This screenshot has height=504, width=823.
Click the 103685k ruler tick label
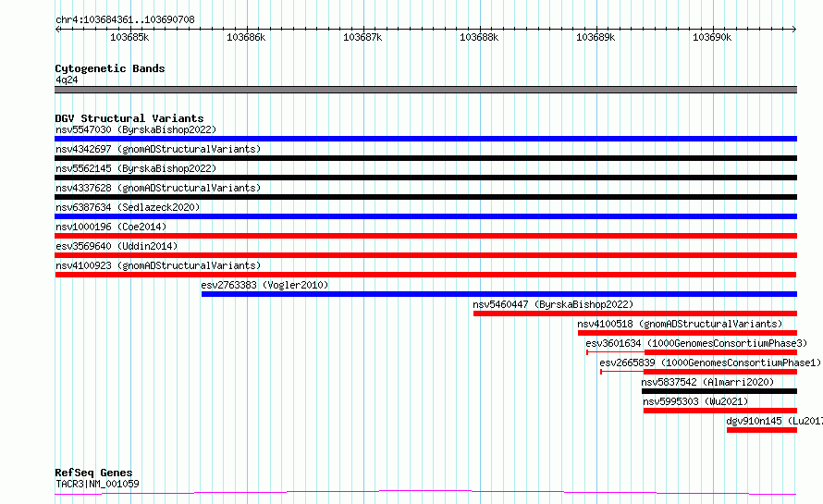point(129,37)
